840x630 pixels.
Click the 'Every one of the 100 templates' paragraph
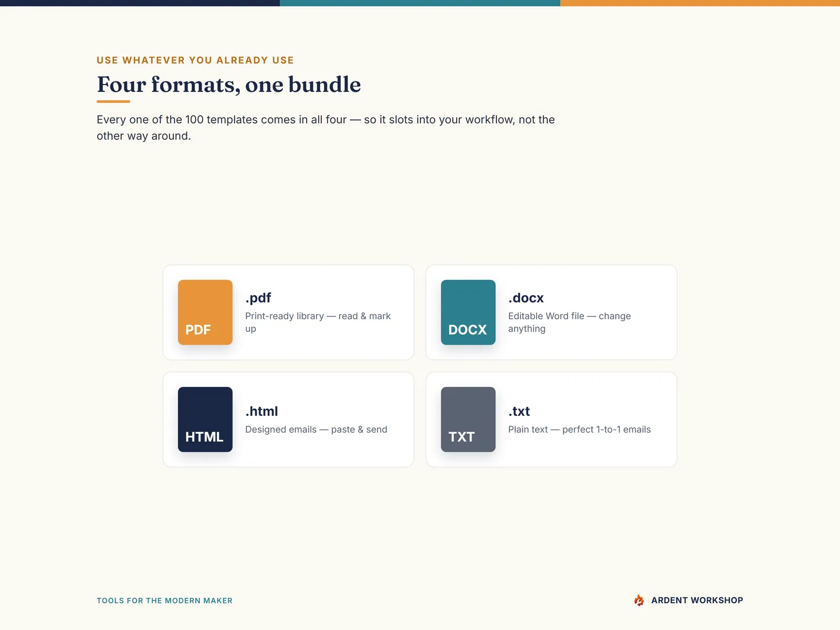325,128
